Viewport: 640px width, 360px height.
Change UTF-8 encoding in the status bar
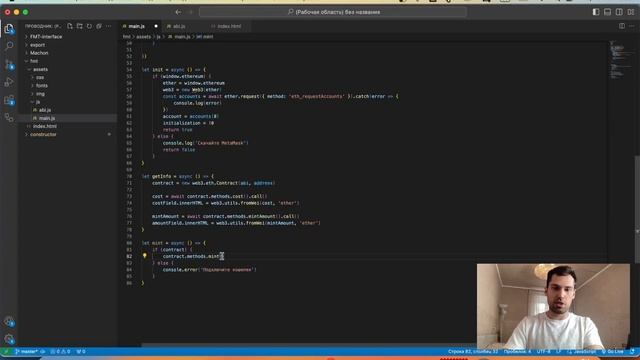[x=543, y=351]
